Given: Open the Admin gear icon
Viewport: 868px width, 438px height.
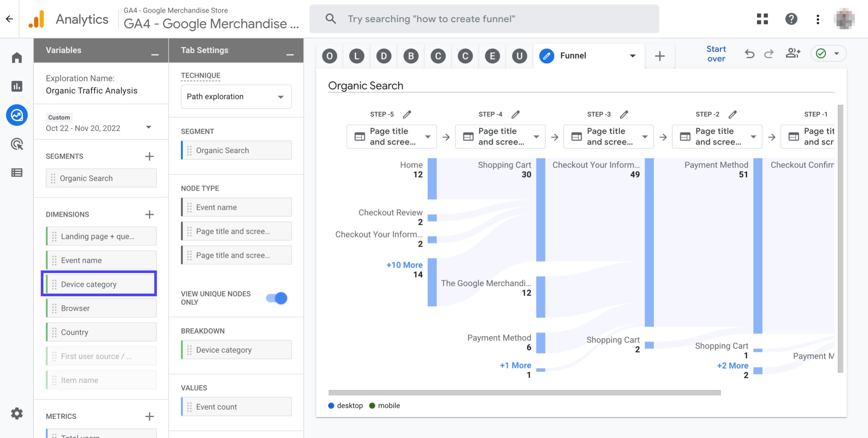Looking at the screenshot, I should [17, 413].
